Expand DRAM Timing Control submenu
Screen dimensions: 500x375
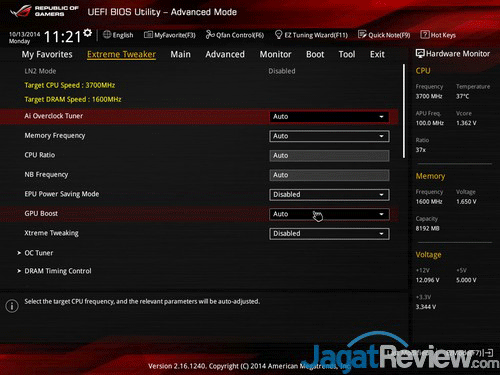point(58,271)
